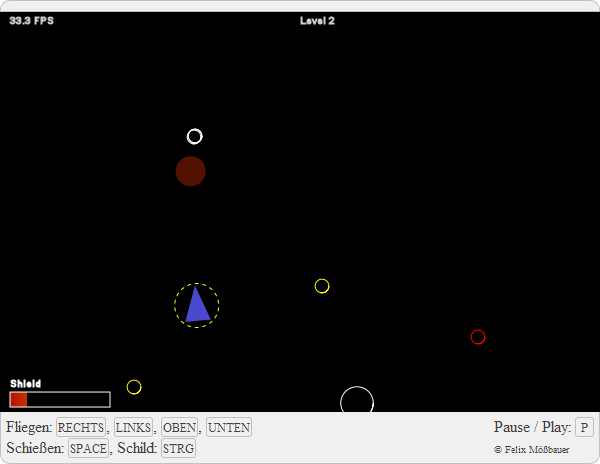This screenshot has width=600, height=464.
Task: Click the LINKS key label
Action: [134, 427]
